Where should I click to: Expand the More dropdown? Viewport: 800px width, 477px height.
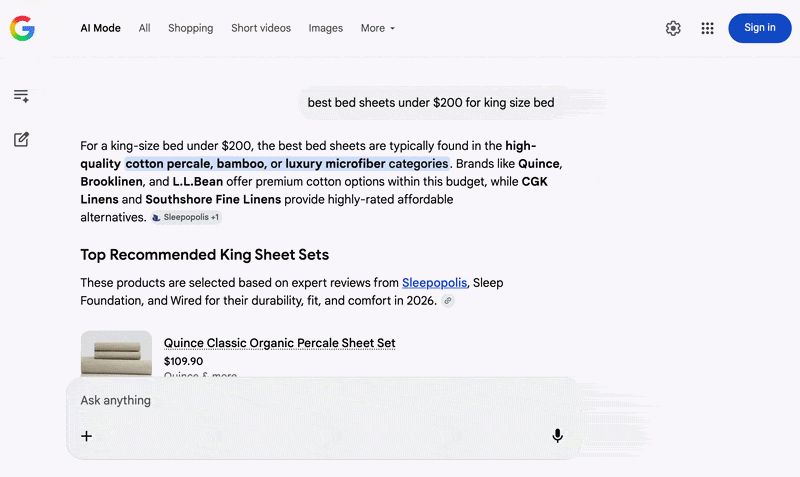click(378, 28)
